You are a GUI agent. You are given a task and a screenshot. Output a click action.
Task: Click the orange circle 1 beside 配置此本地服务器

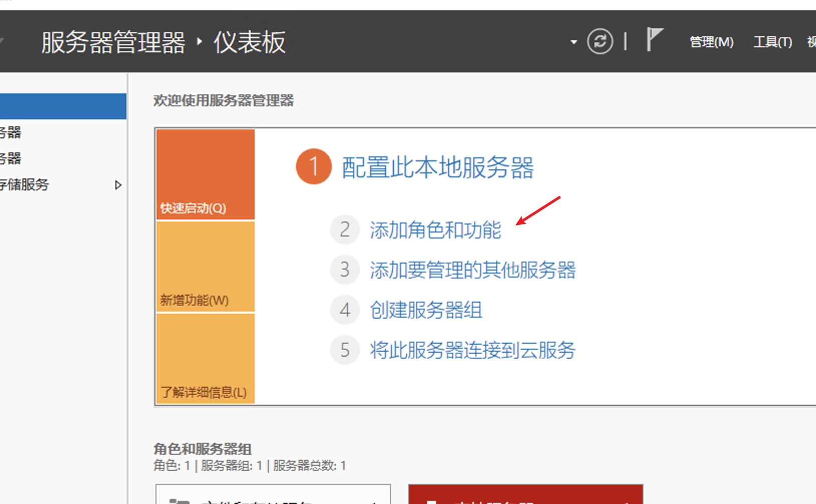(x=313, y=167)
